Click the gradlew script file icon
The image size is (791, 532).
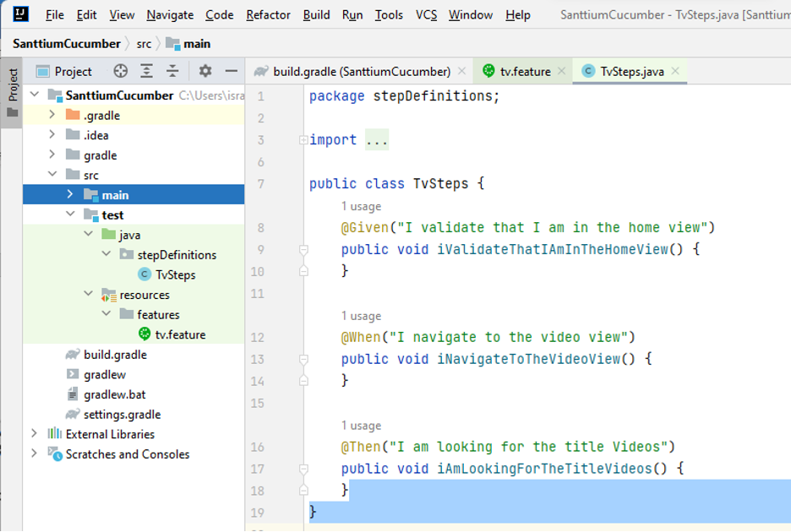coord(73,374)
